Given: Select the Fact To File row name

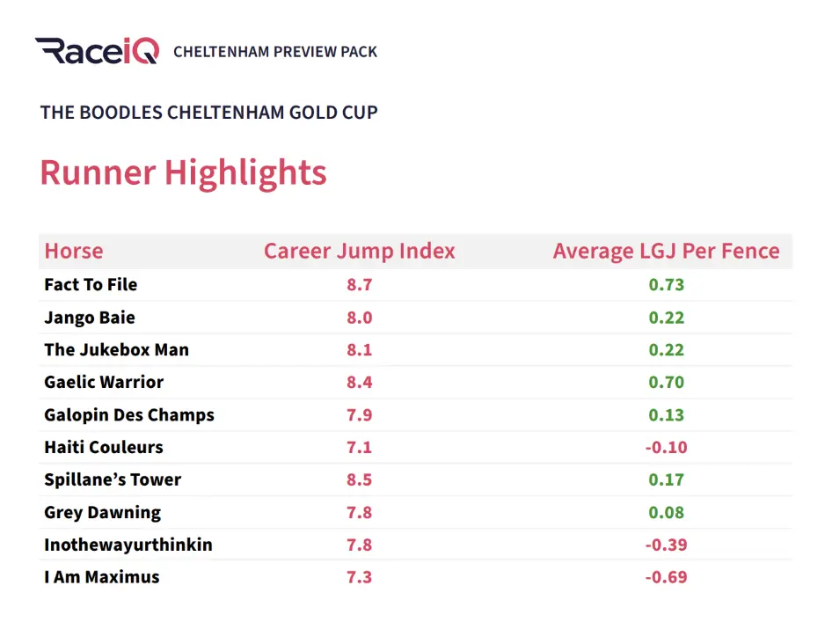Looking at the screenshot, I should click(91, 284).
